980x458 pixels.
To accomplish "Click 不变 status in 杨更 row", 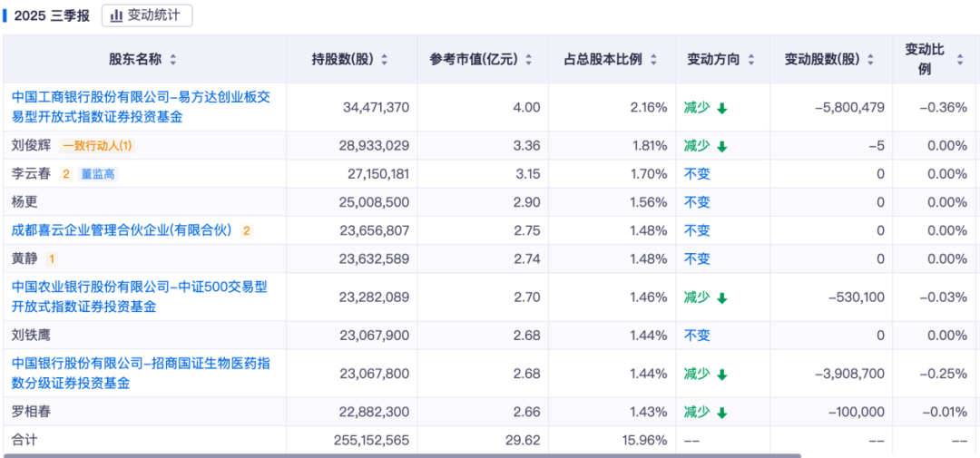I will 697,202.
